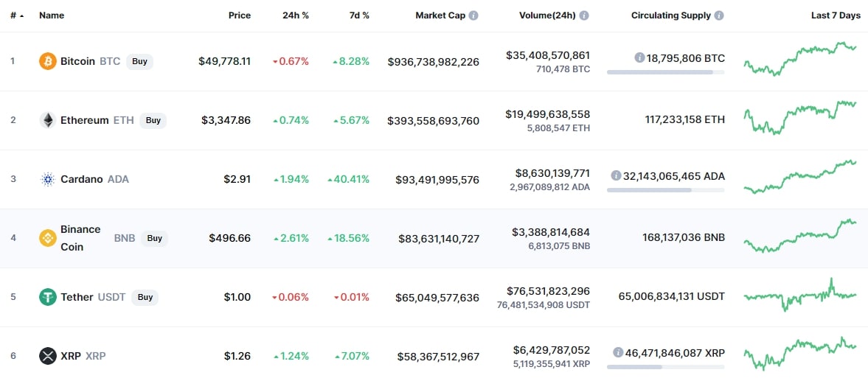This screenshot has width=868, height=381.
Task: Click info icon beside 32,143,065,465 ADA supply
Action: (616, 175)
